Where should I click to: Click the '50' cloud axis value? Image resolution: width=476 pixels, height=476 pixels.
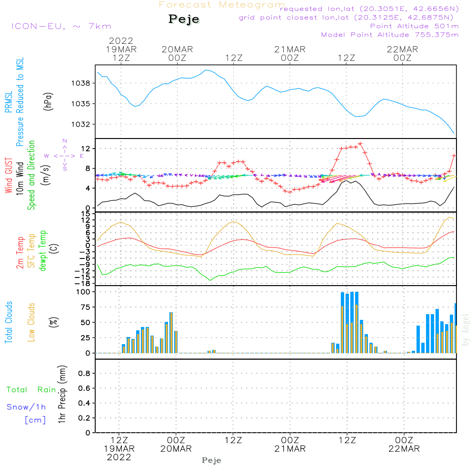coord(86,323)
